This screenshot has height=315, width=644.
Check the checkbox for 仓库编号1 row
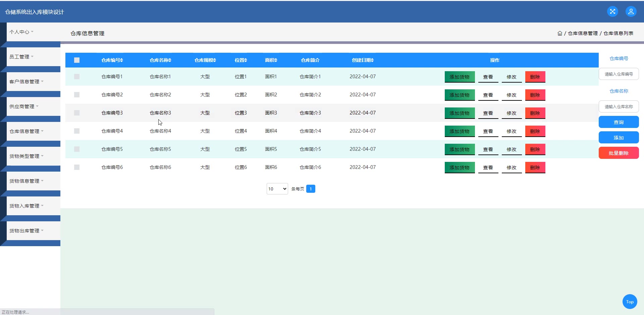[x=77, y=77]
